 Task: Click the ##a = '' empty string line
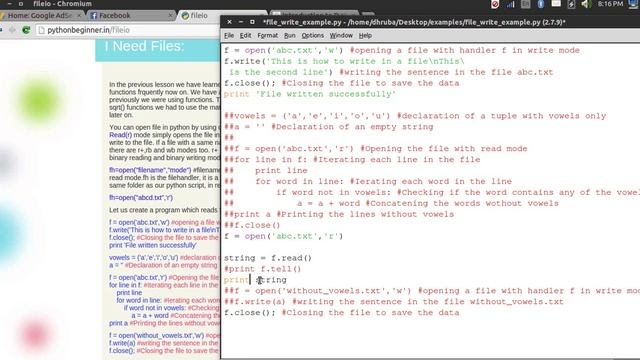tap(329, 127)
